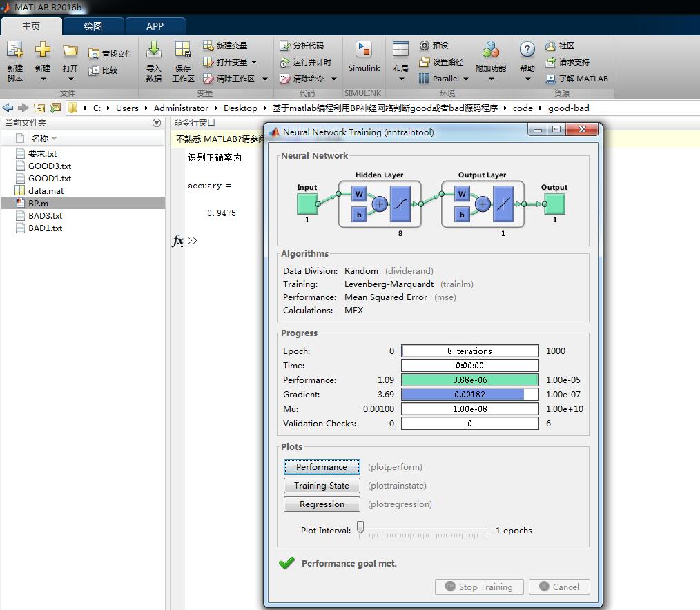Click the Stop Training button

point(480,587)
